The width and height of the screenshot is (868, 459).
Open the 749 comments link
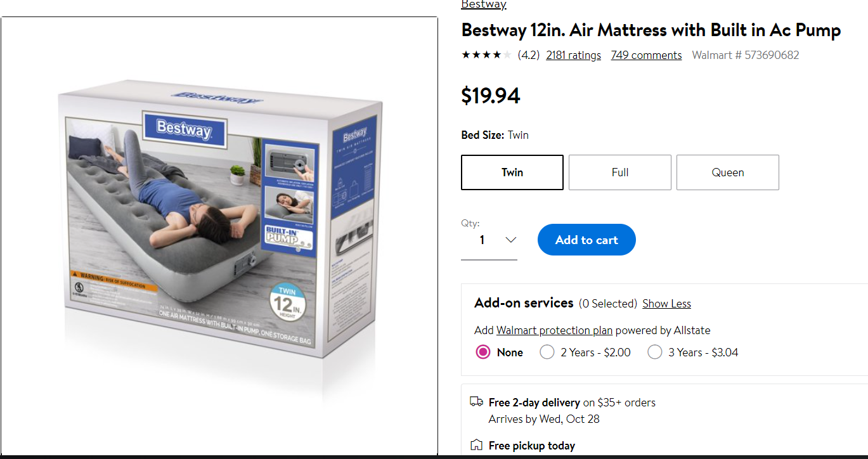point(646,55)
